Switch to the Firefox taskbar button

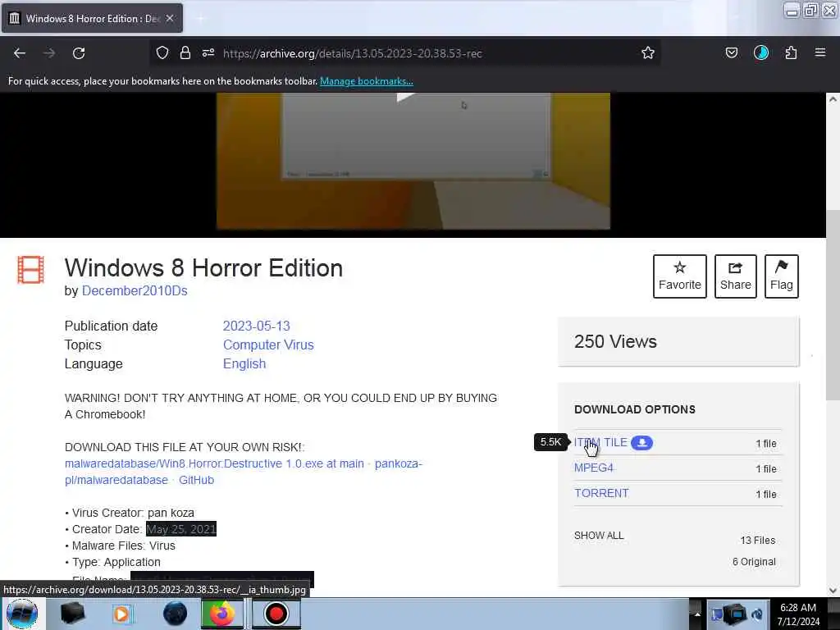click(x=221, y=614)
